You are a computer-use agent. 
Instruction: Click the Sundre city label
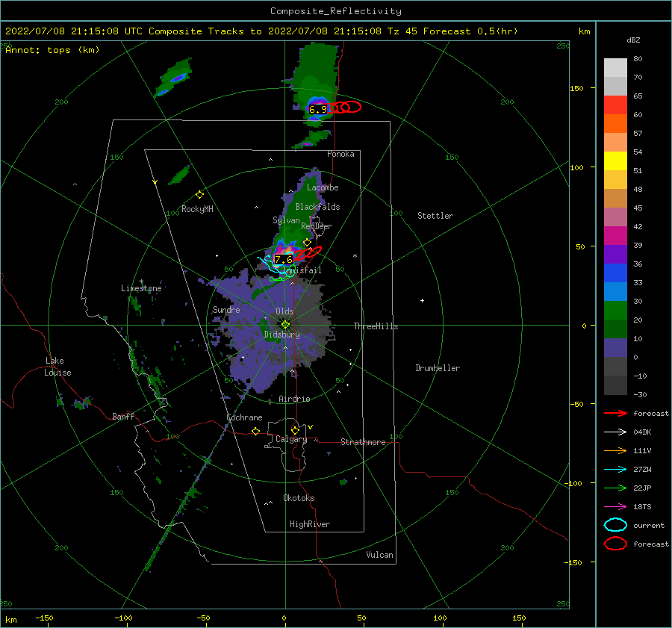(x=226, y=309)
